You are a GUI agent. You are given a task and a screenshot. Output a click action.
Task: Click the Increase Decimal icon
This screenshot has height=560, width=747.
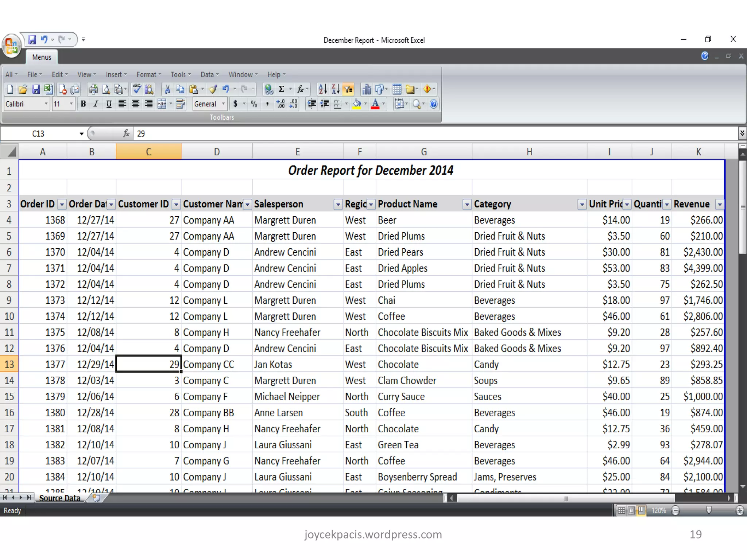280,104
